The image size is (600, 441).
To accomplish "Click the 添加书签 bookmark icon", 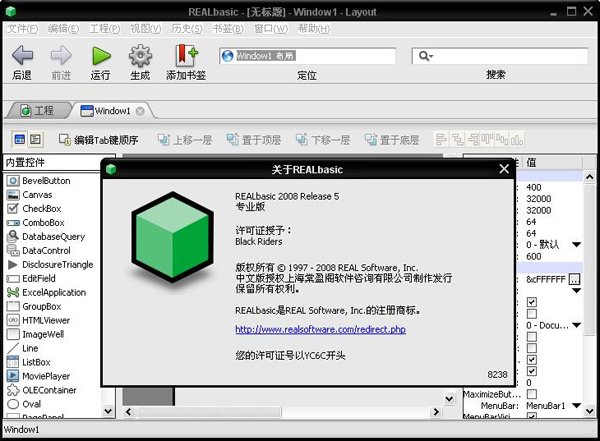I will pos(186,56).
